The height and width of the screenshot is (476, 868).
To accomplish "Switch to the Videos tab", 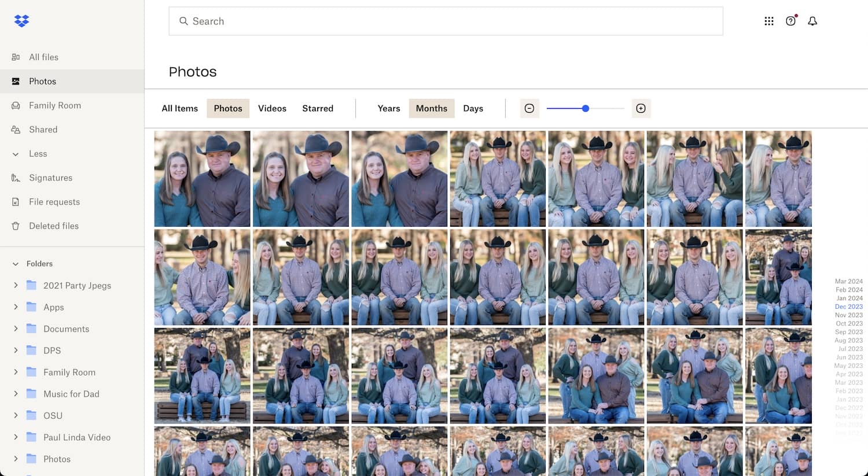I will (x=272, y=108).
